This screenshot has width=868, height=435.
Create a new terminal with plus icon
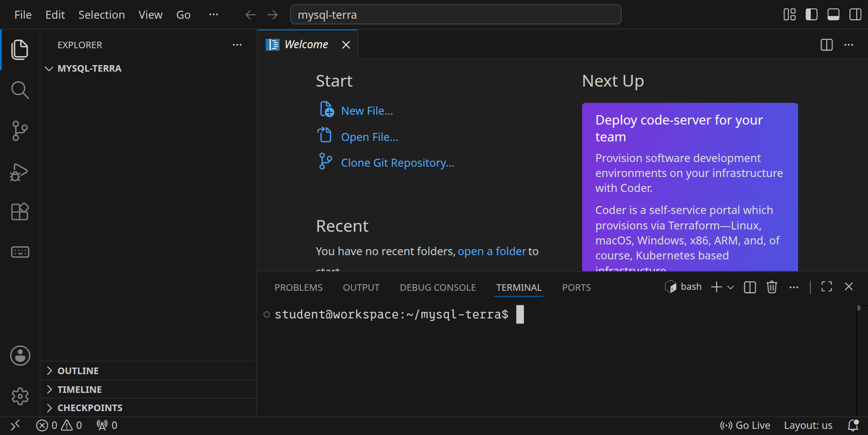[716, 287]
